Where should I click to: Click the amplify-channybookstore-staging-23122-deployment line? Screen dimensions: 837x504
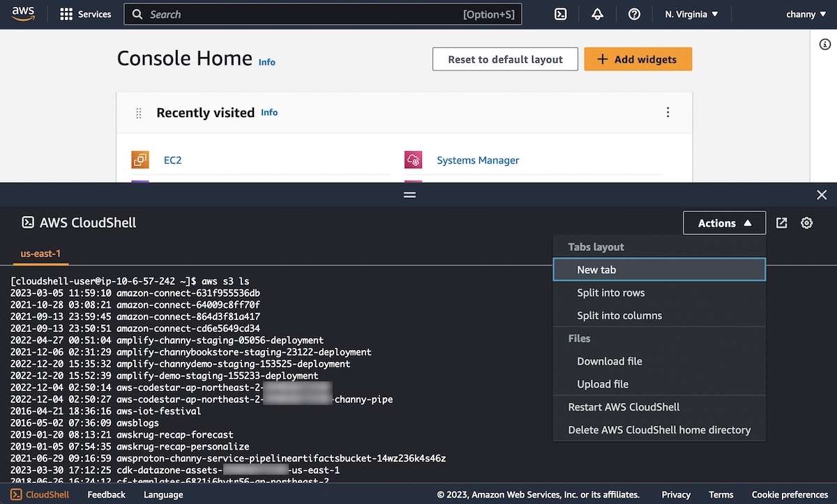point(190,352)
